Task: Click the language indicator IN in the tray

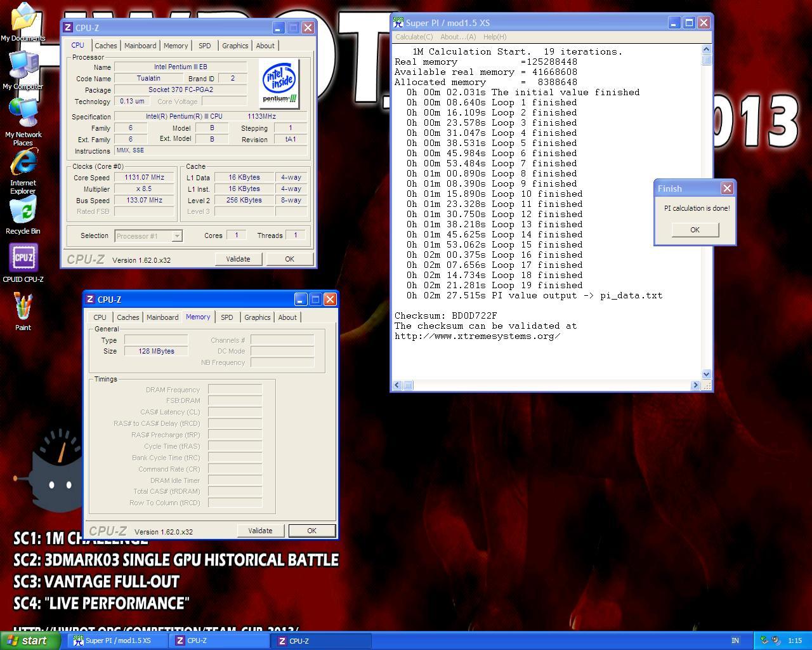Action: click(735, 640)
